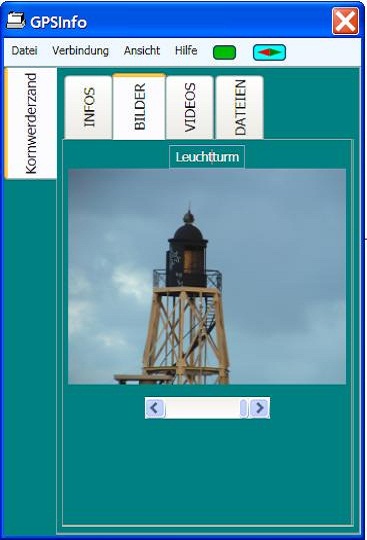This screenshot has width=367, height=540.
Task: Click the cyan button with red-green arrows
Action: click(269, 52)
